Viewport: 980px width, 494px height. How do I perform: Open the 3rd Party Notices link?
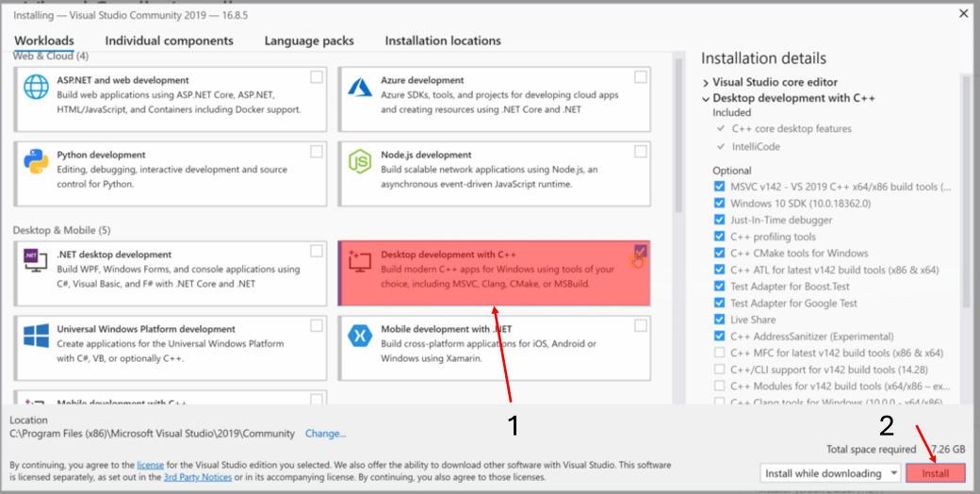(x=198, y=477)
